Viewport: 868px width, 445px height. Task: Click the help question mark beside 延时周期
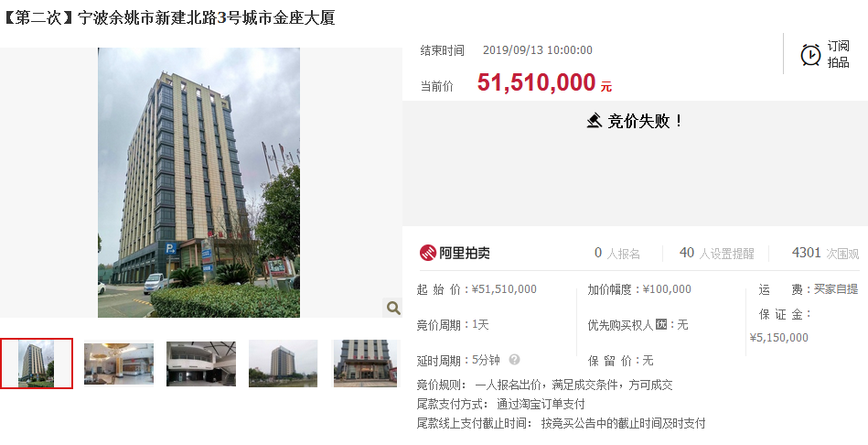click(514, 360)
